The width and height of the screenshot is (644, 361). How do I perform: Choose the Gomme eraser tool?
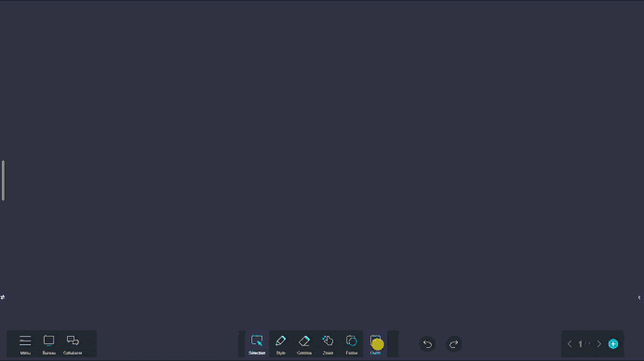tap(304, 343)
